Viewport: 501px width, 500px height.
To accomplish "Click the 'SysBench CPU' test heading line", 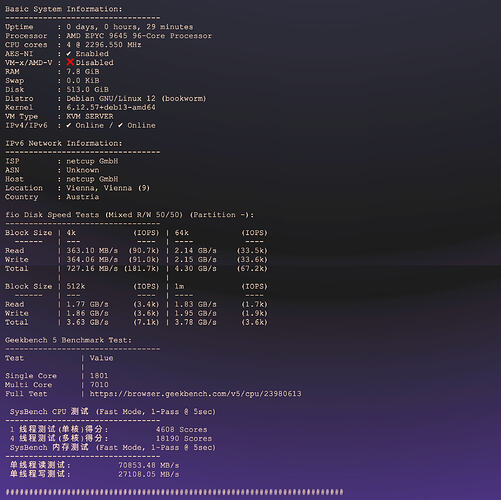I will click(x=113, y=412).
